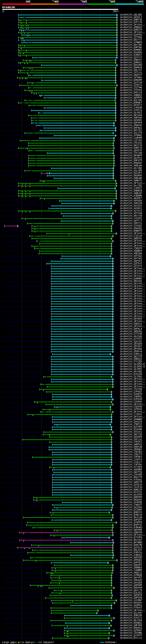Screen dimensions: 146x644
Task: Select hit label UniRef100_B9GKK3
Action: pos(131,628)
